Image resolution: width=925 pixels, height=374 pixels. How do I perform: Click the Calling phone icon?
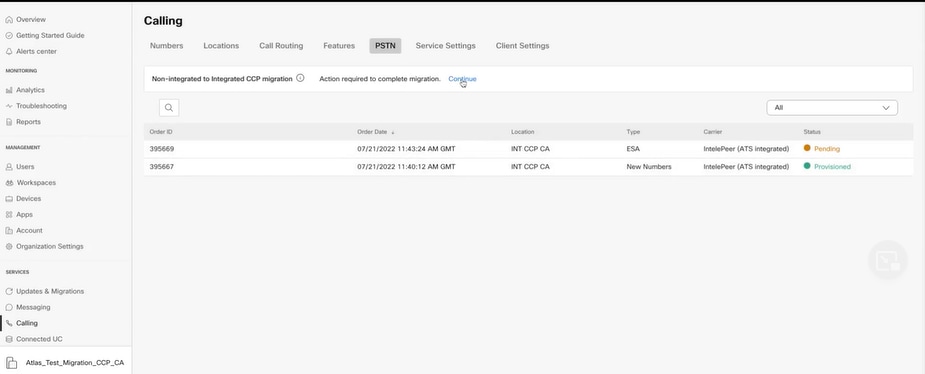coord(9,323)
